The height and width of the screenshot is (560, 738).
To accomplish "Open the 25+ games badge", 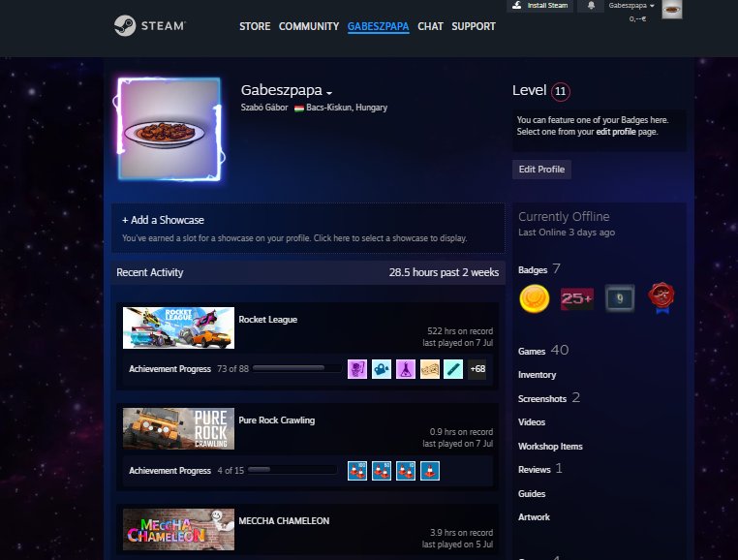I will click(x=577, y=298).
